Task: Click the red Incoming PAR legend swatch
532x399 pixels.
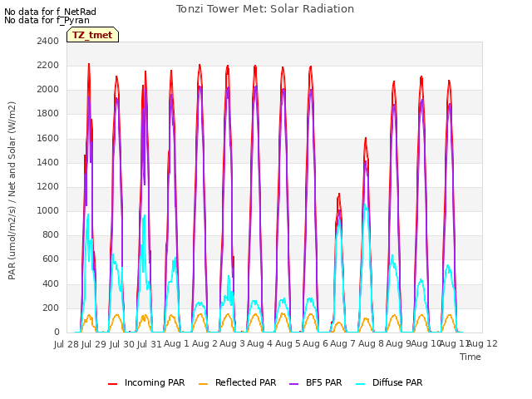Action: [113, 384]
